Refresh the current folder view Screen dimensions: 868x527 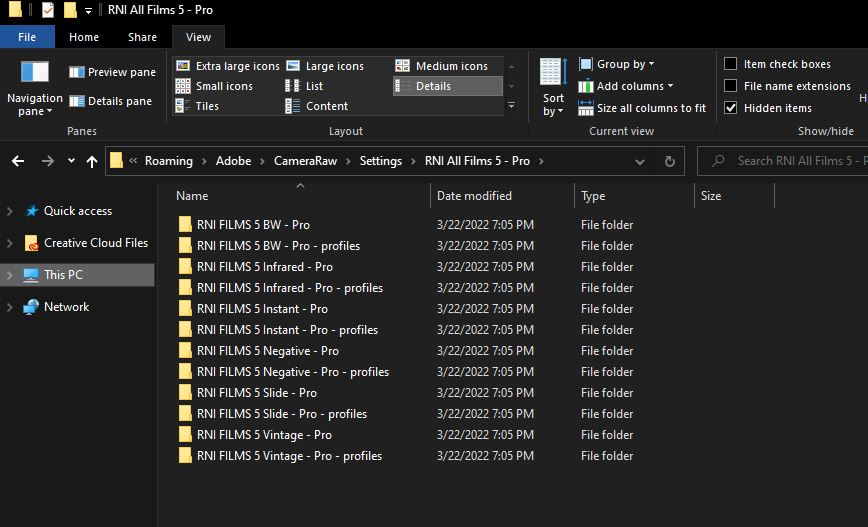pos(671,161)
